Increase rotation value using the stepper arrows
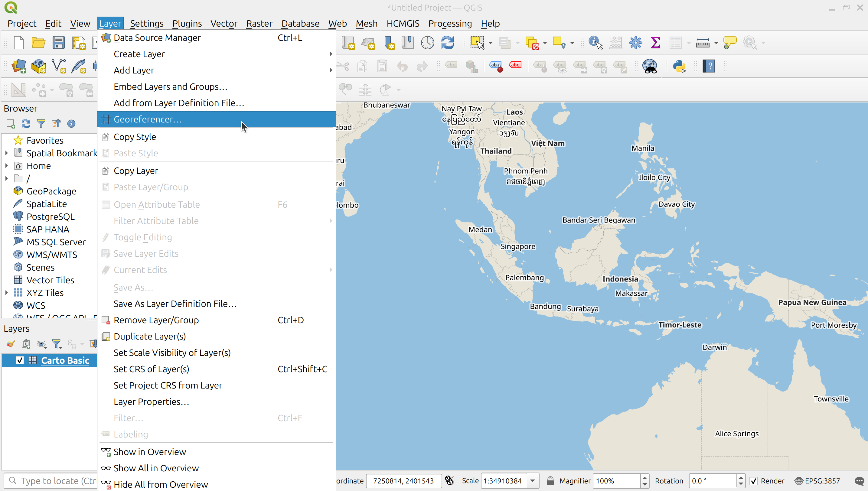The width and height of the screenshot is (868, 491). [741, 478]
